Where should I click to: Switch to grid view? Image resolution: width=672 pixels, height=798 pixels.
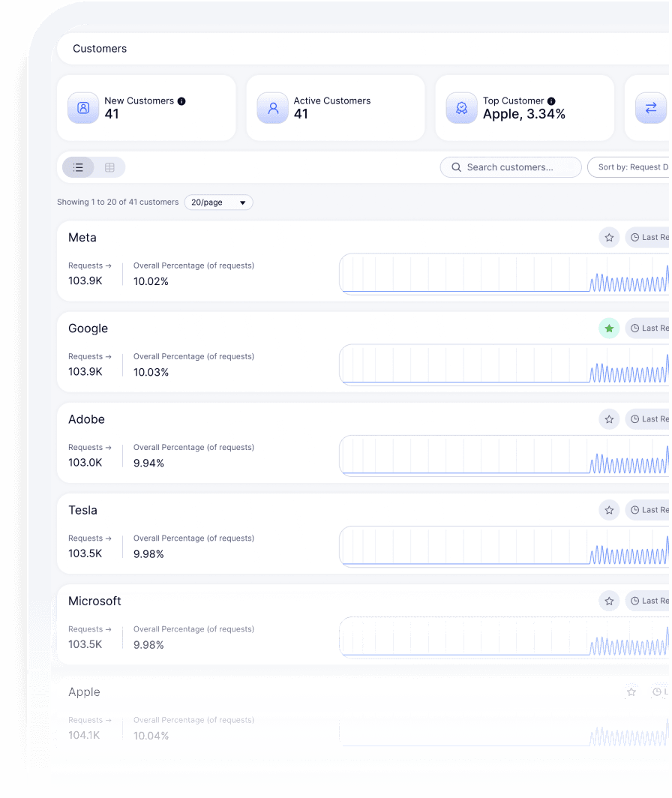(109, 167)
